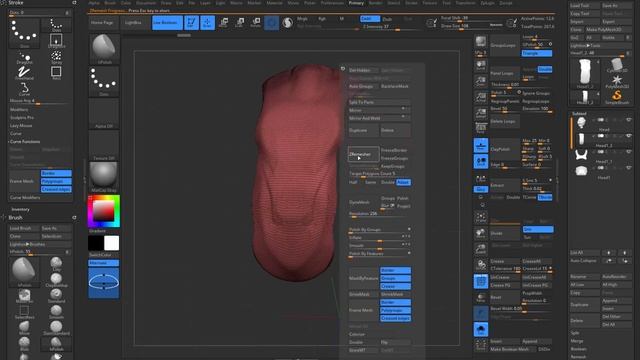Image resolution: width=640 pixels, height=360 pixels.
Task: Toggle the Solo mode icon
Action: click(481, 329)
